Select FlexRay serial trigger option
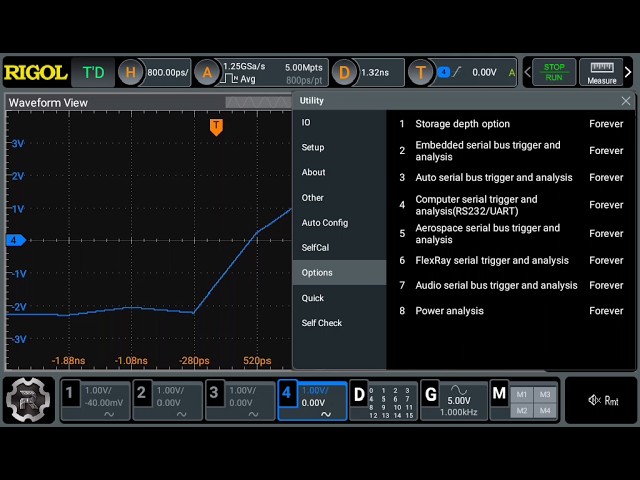640x480 pixels. click(511, 260)
